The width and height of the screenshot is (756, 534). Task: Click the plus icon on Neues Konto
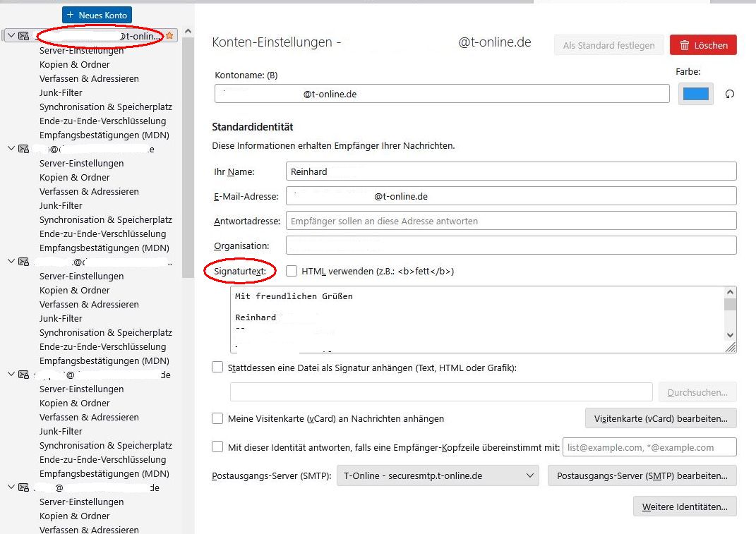click(71, 15)
